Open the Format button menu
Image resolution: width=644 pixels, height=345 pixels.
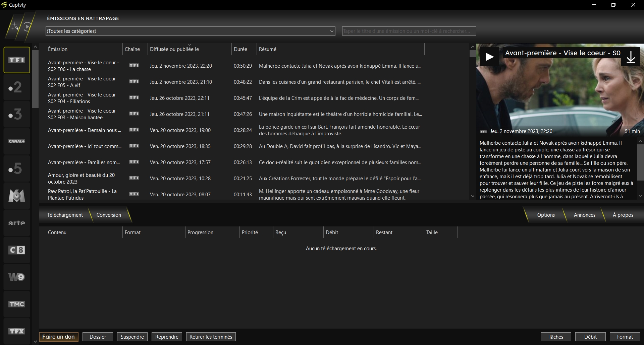pos(625,337)
